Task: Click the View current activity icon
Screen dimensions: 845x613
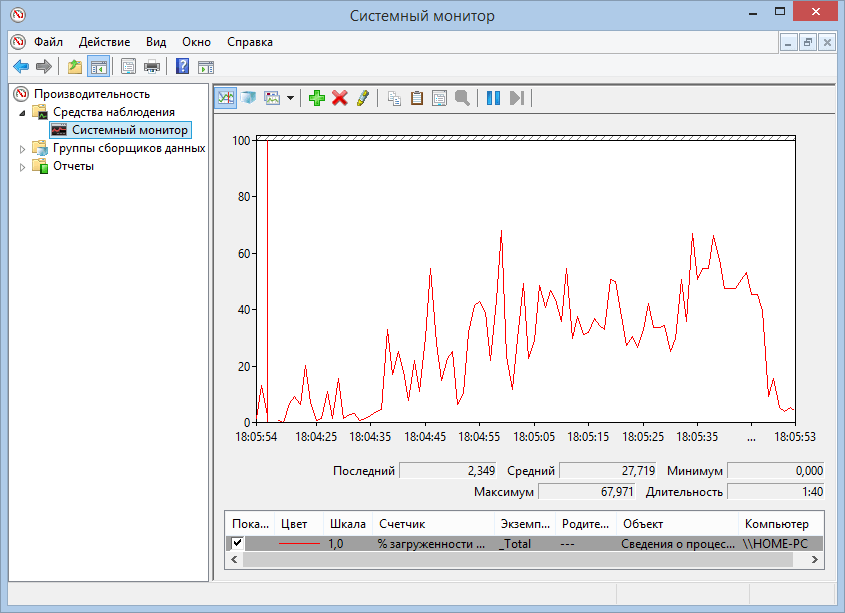Action: (226, 98)
